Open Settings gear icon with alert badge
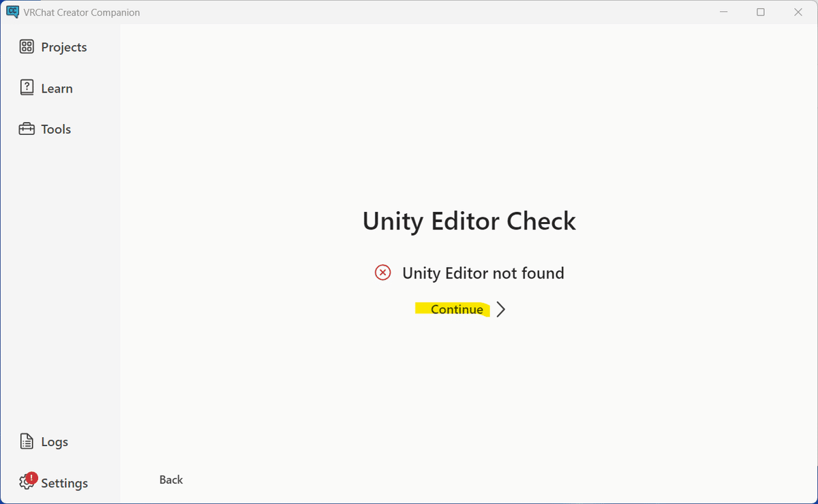This screenshot has width=818, height=504. coord(27,482)
